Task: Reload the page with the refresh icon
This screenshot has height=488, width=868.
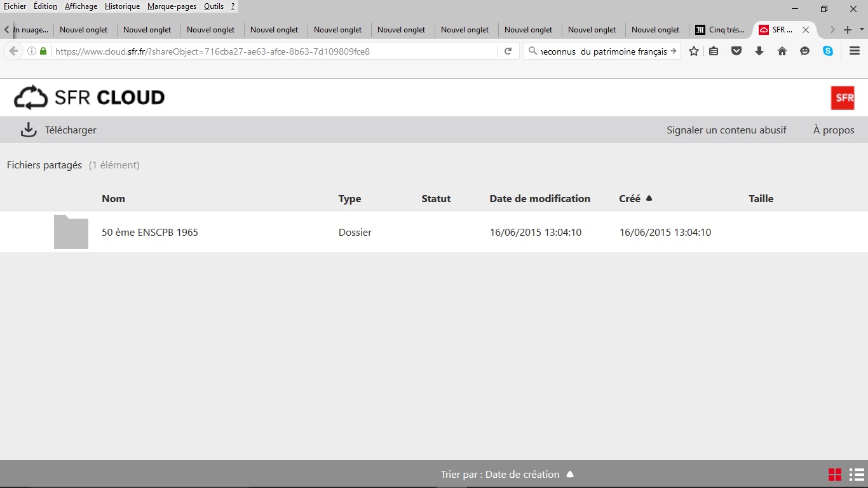Action: click(x=508, y=51)
